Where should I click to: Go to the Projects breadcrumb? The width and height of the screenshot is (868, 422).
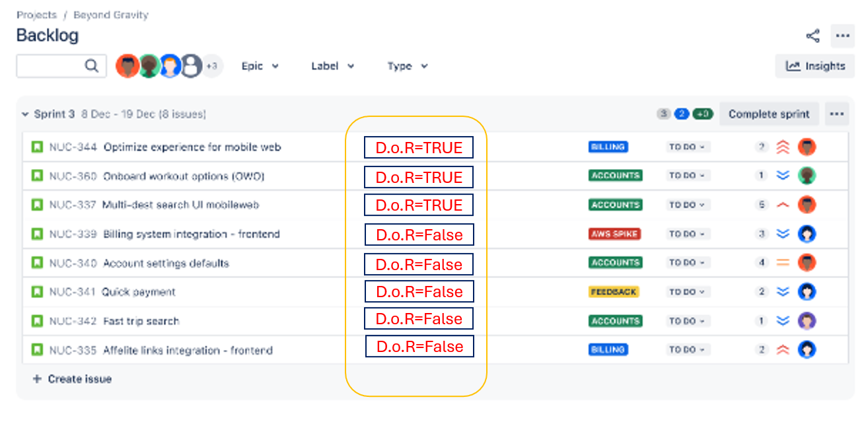tap(36, 15)
